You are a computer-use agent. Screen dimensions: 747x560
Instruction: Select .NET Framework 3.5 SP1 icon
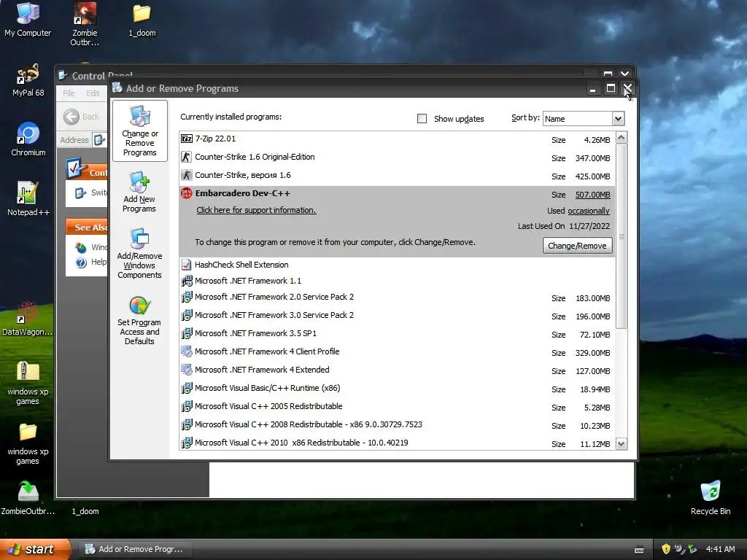click(187, 332)
